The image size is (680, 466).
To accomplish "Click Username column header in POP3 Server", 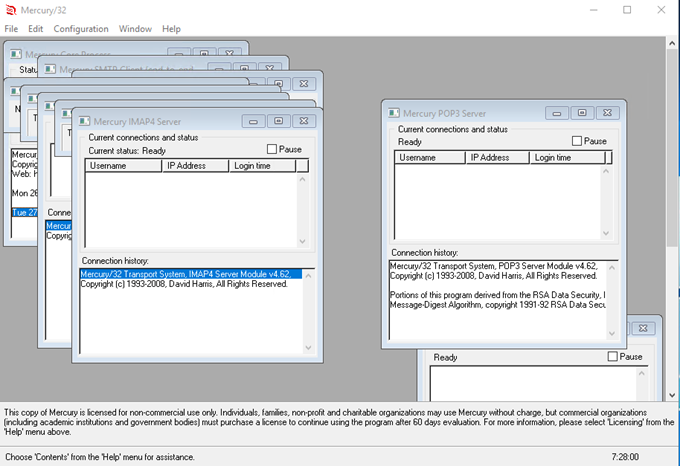I will coord(429,157).
